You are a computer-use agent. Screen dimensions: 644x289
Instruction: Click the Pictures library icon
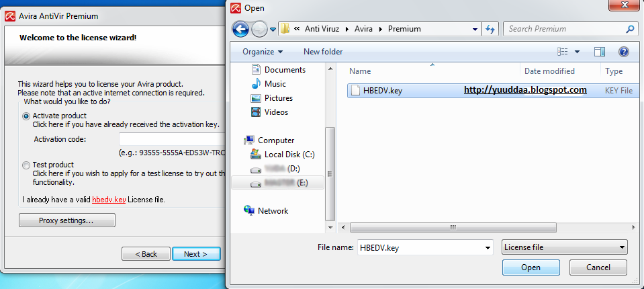coord(256,98)
